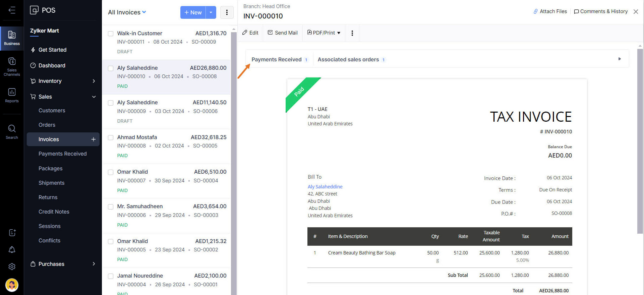
Task: Open the Aly Salaheddine customer link
Action: 325,187
